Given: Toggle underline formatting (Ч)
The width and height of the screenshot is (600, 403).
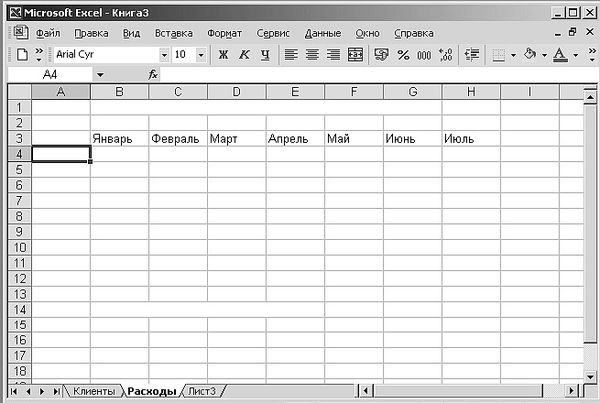Looking at the screenshot, I should coord(264,54).
